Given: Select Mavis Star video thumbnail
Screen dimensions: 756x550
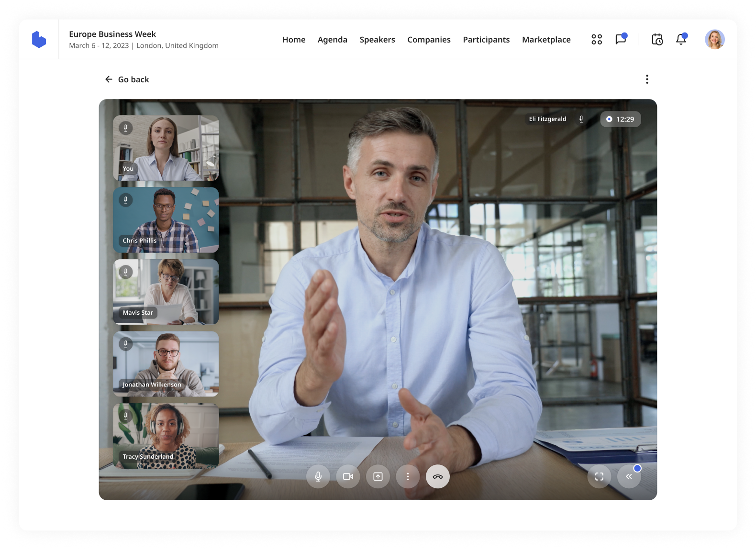Looking at the screenshot, I should click(x=166, y=292).
